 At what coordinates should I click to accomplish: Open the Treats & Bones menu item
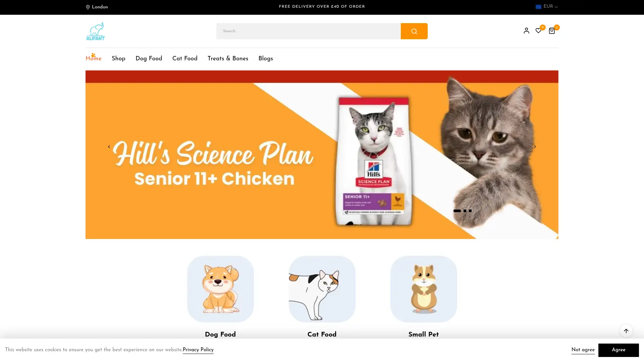(228, 59)
